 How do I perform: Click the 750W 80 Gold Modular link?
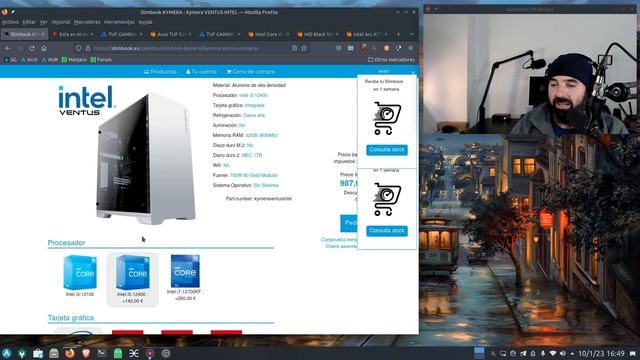(253, 175)
